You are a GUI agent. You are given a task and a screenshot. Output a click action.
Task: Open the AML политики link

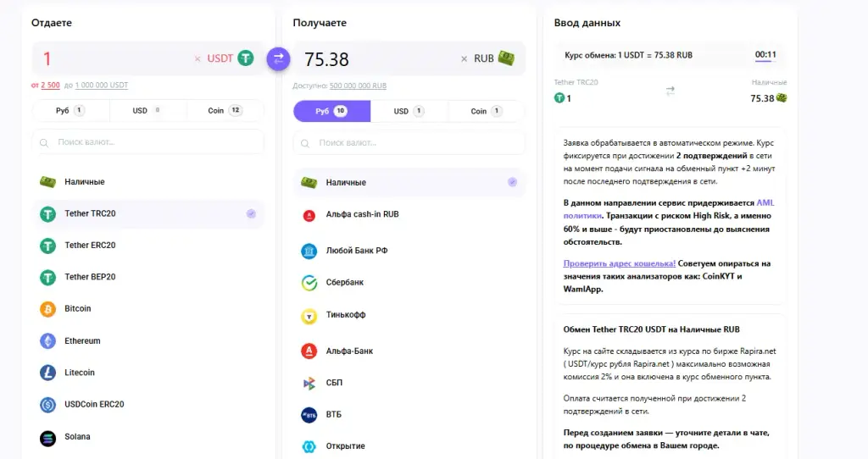pos(669,209)
